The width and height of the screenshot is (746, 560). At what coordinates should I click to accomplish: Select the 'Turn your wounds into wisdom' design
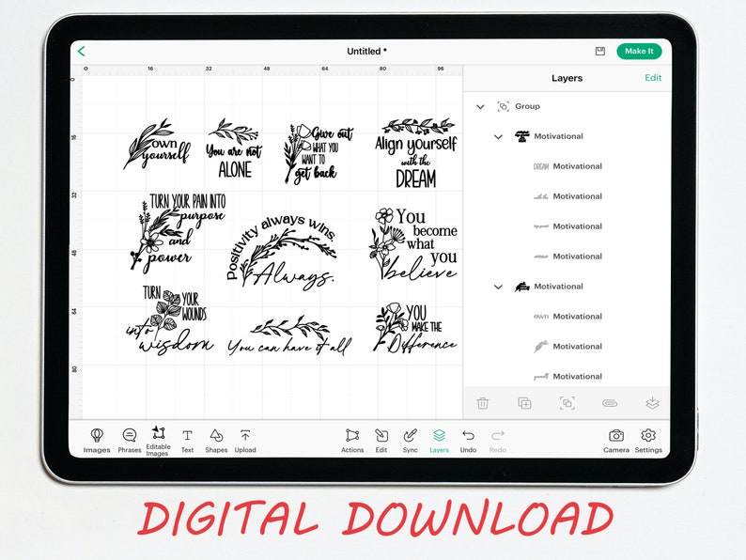[x=169, y=319]
